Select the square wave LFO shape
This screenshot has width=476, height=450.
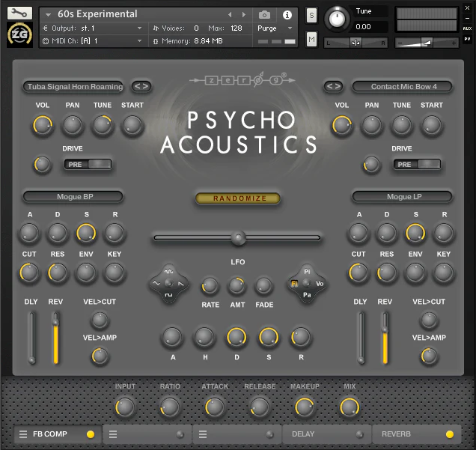[168, 295]
